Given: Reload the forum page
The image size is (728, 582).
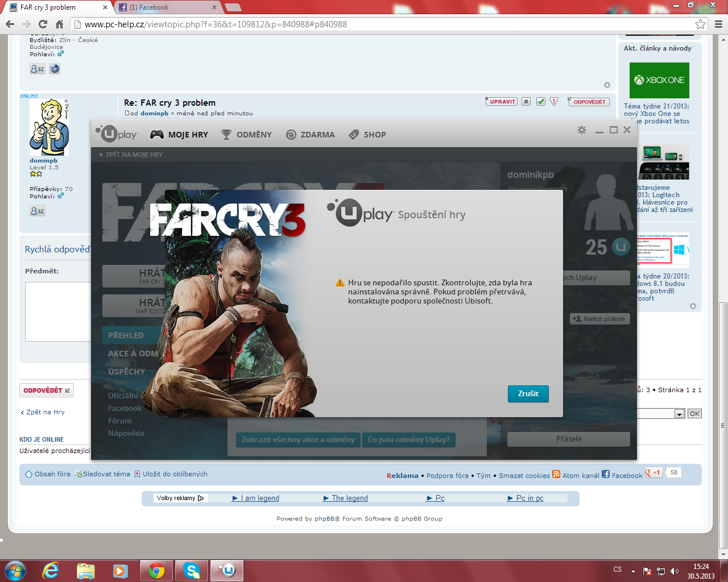Looking at the screenshot, I should coord(43,24).
